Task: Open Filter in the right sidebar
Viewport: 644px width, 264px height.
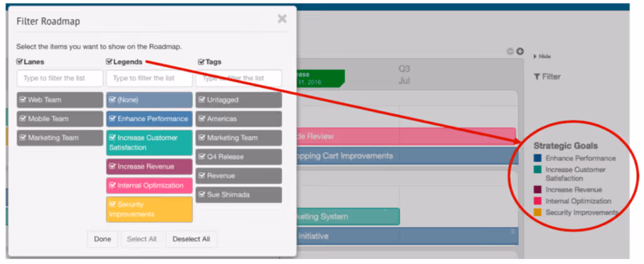Action: coord(547,77)
